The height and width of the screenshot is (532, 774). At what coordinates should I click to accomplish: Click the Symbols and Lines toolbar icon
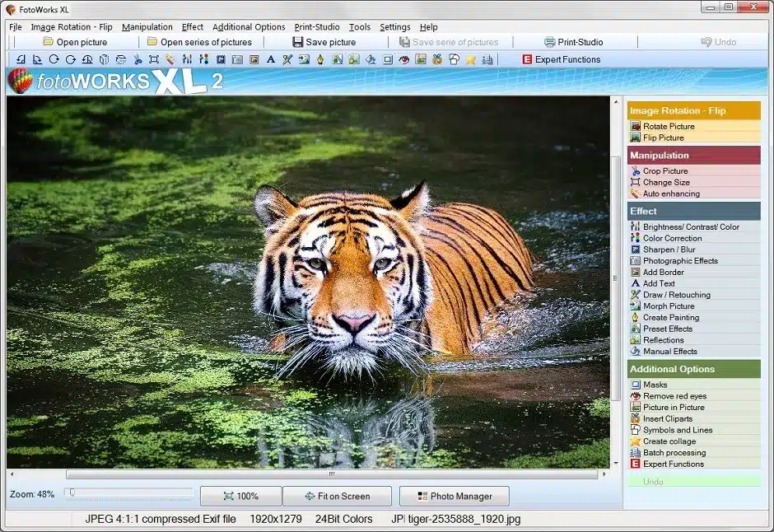pos(455,60)
